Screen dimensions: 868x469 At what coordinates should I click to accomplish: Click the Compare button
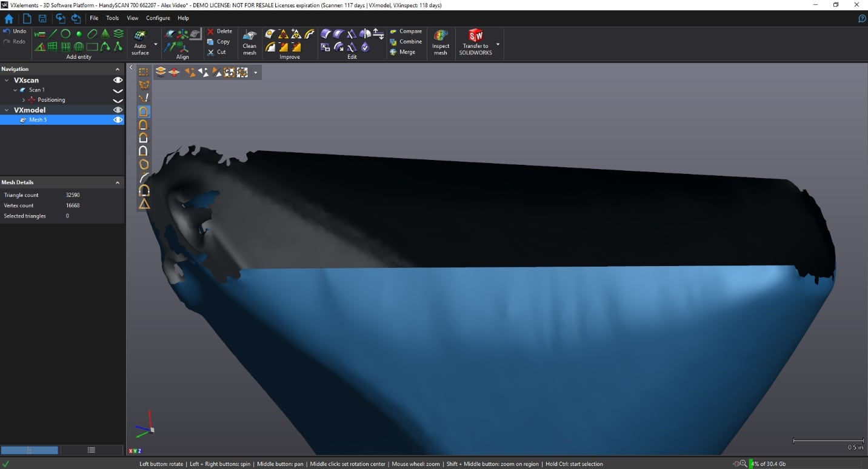406,32
